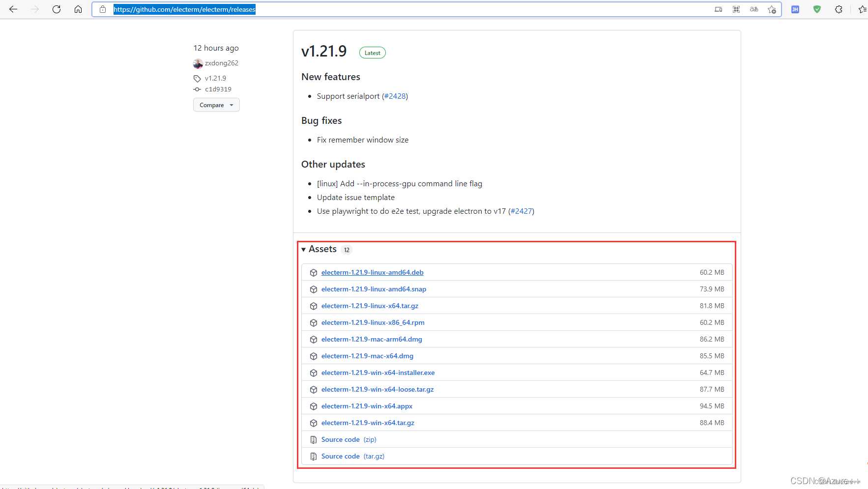This screenshot has height=489, width=868.
Task: Click zxdong262 avatar image
Action: pos(198,63)
